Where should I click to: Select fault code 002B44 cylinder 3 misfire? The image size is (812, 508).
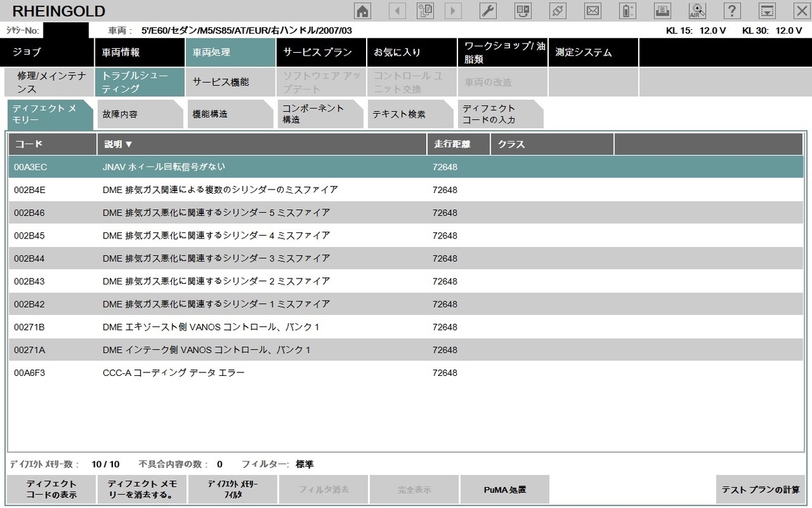pos(406,258)
